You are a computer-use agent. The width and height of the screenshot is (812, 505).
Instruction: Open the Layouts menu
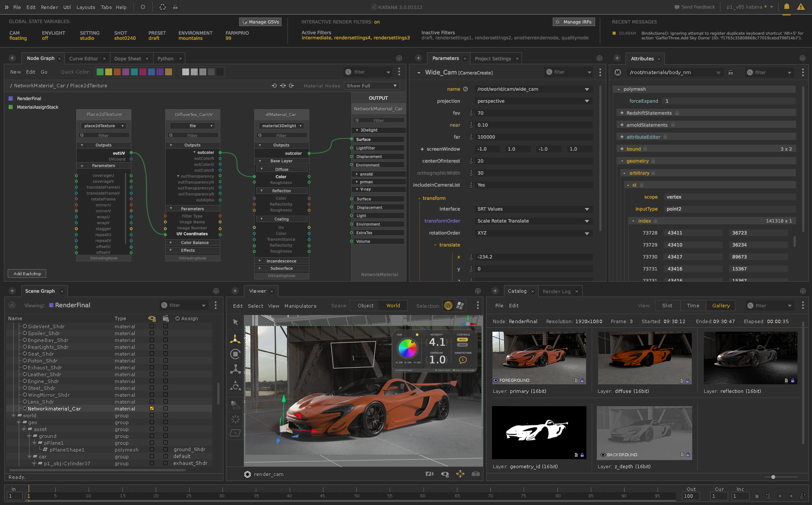(x=86, y=7)
